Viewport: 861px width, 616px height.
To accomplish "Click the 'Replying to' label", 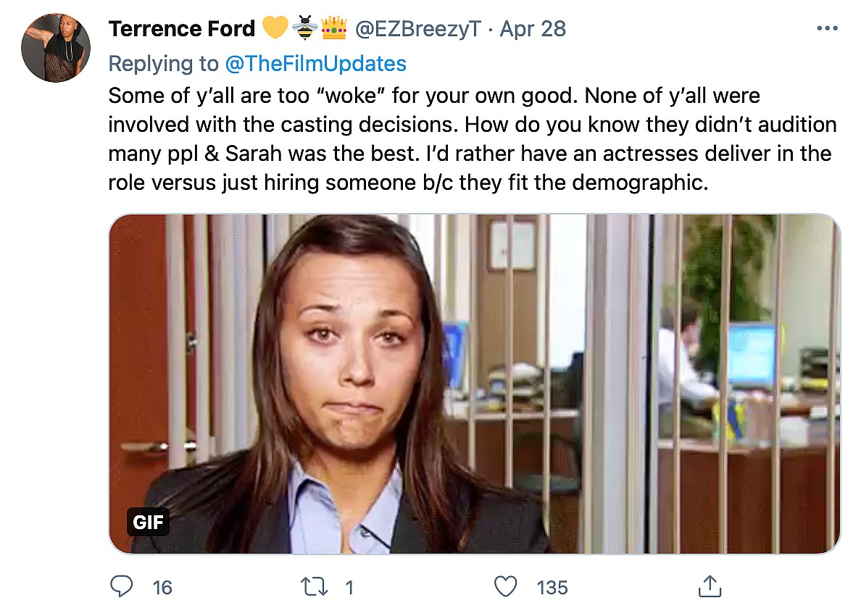I will coord(163,64).
